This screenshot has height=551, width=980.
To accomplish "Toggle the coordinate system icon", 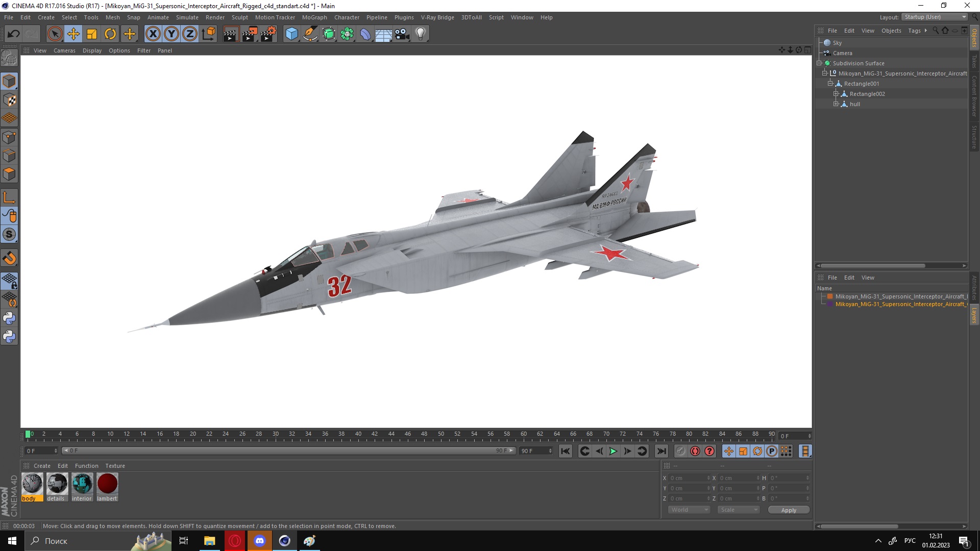I will pos(208,34).
